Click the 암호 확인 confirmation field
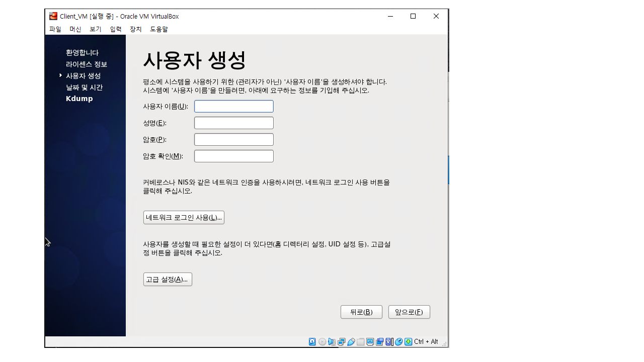Image resolution: width=644 pixels, height=362 pixels. point(234,156)
